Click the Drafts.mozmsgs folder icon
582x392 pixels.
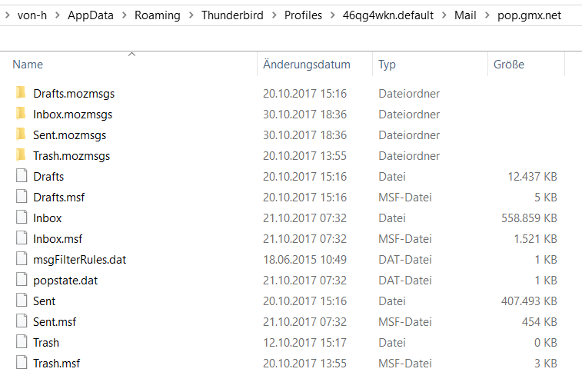click(21, 94)
